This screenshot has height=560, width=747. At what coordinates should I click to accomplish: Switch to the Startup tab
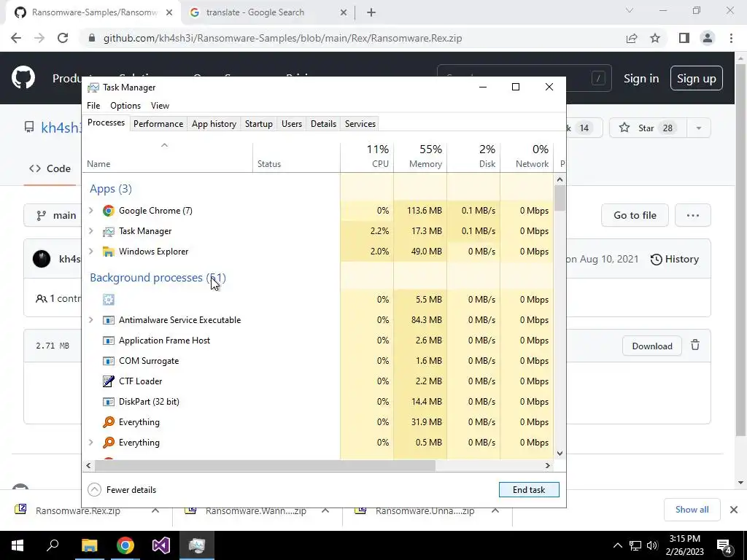[259, 124]
